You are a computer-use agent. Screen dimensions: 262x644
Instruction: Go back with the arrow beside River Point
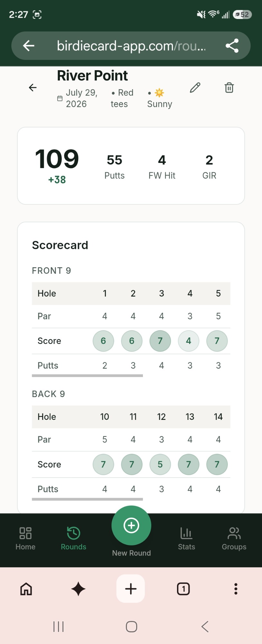pos(33,88)
